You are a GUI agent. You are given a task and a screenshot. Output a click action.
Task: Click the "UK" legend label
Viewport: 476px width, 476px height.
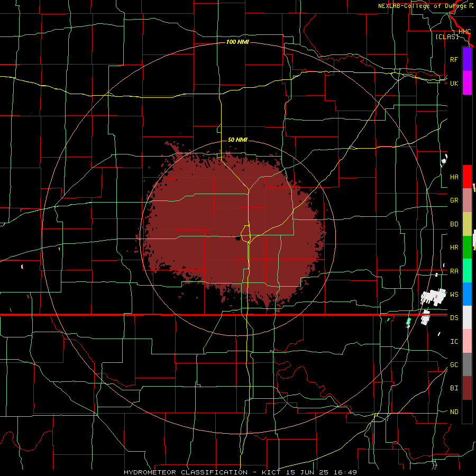[x=454, y=83]
